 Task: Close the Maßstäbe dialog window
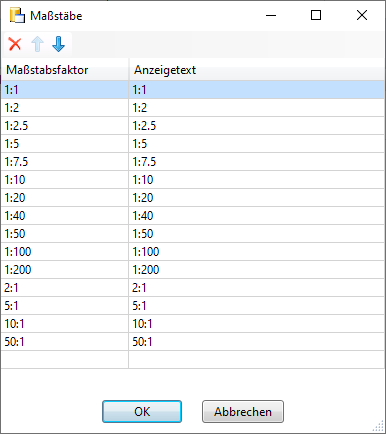click(362, 15)
